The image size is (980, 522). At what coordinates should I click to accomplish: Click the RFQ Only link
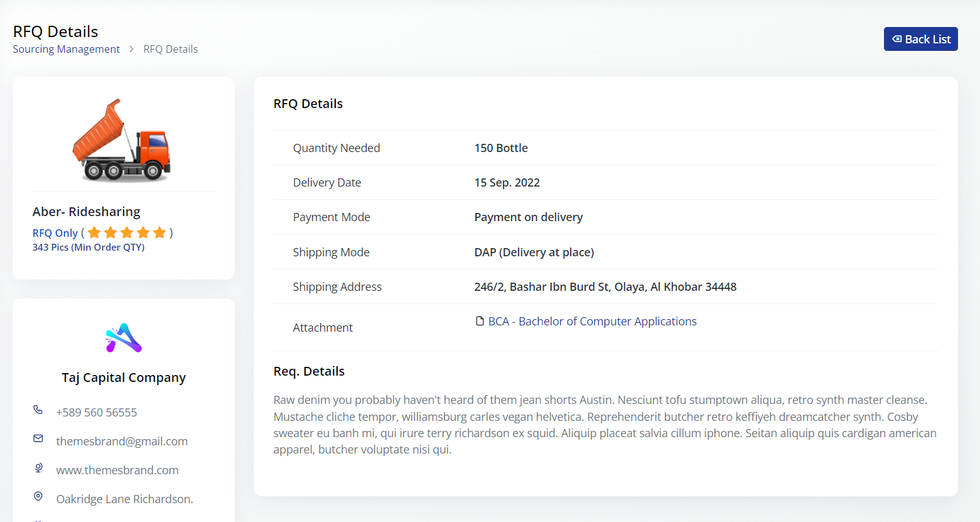tap(55, 233)
